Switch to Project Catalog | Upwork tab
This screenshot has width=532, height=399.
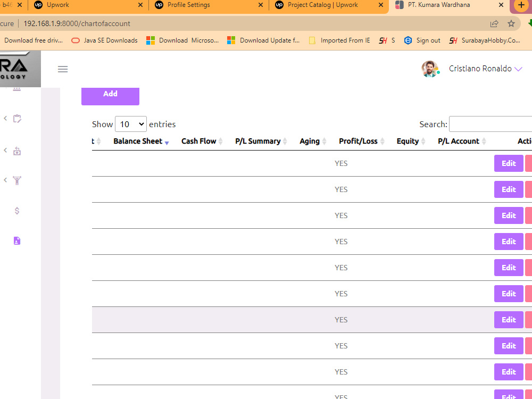coord(329,5)
